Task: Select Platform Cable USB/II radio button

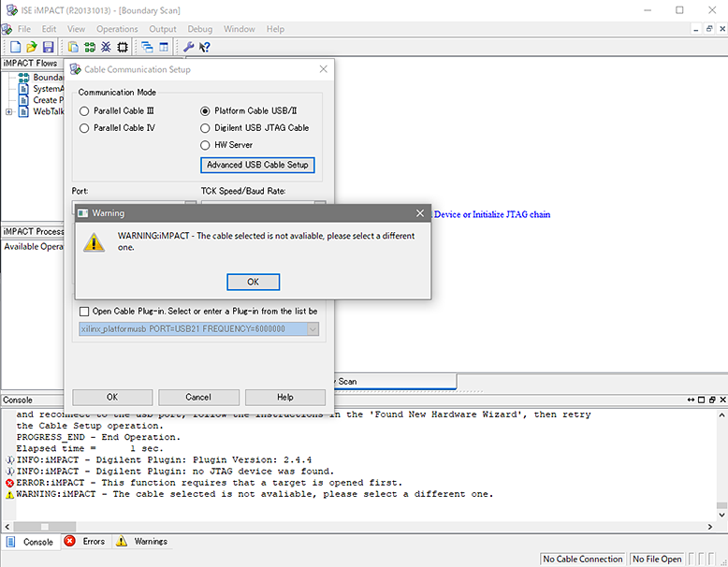Action: coord(205,111)
